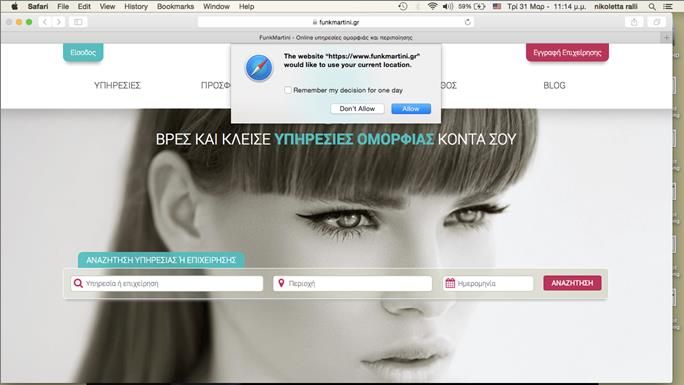The height and width of the screenshot is (385, 684).
Task: Open the BLOG navigation link
Action: click(554, 85)
